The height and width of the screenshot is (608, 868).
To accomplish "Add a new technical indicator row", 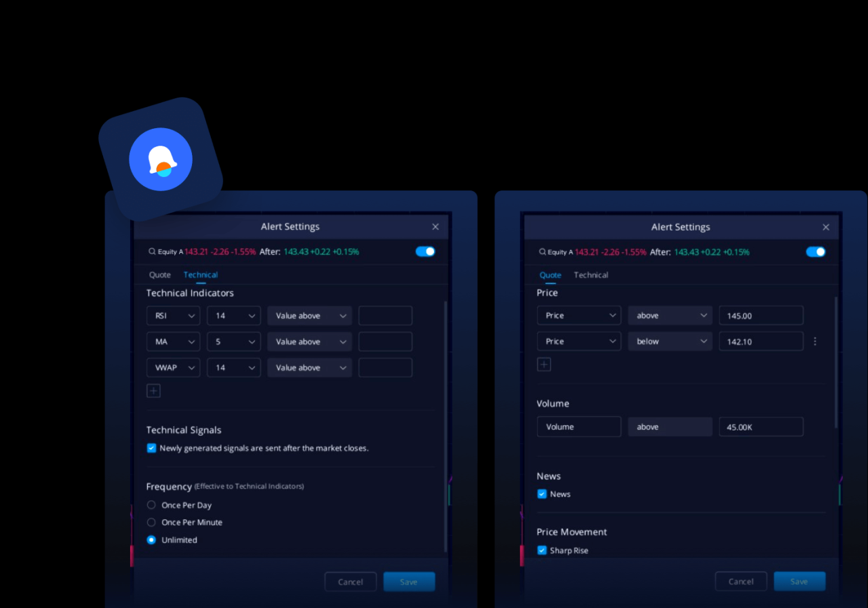I will [153, 390].
